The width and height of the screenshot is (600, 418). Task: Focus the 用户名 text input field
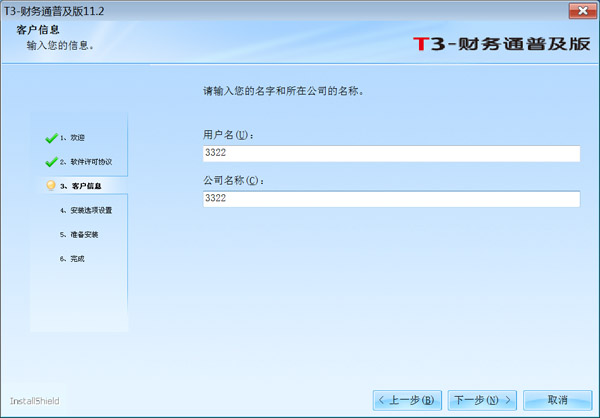[390, 154]
